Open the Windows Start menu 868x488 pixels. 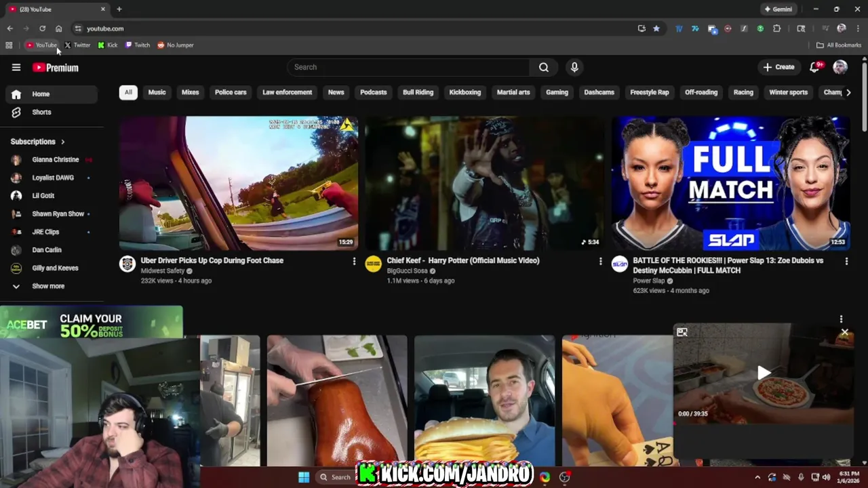click(304, 477)
